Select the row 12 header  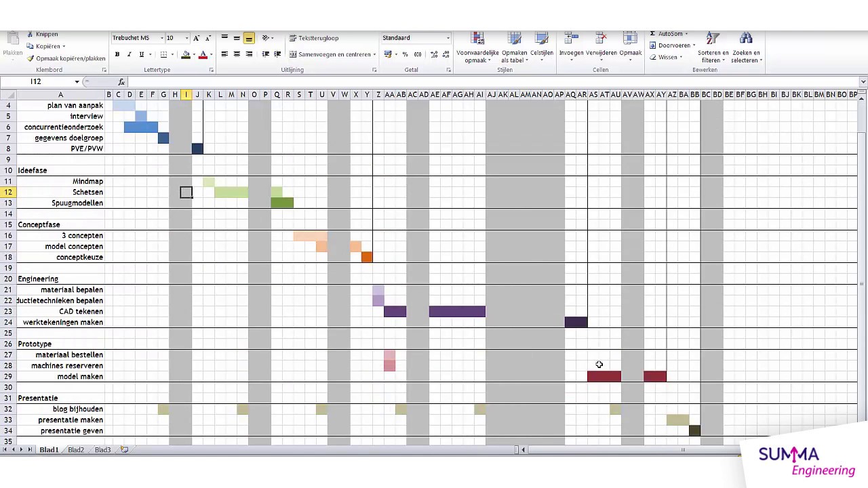8,192
